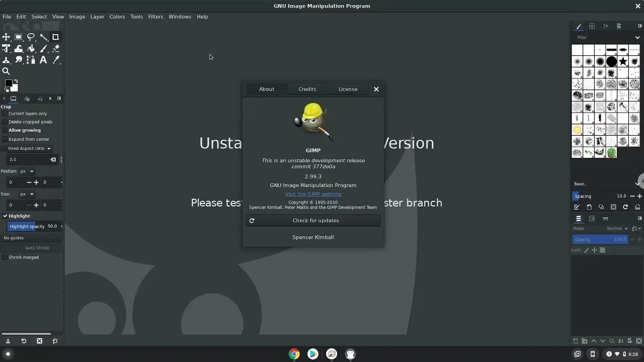The width and height of the screenshot is (644, 362).
Task: Select the Move tool
Action: pos(6,37)
